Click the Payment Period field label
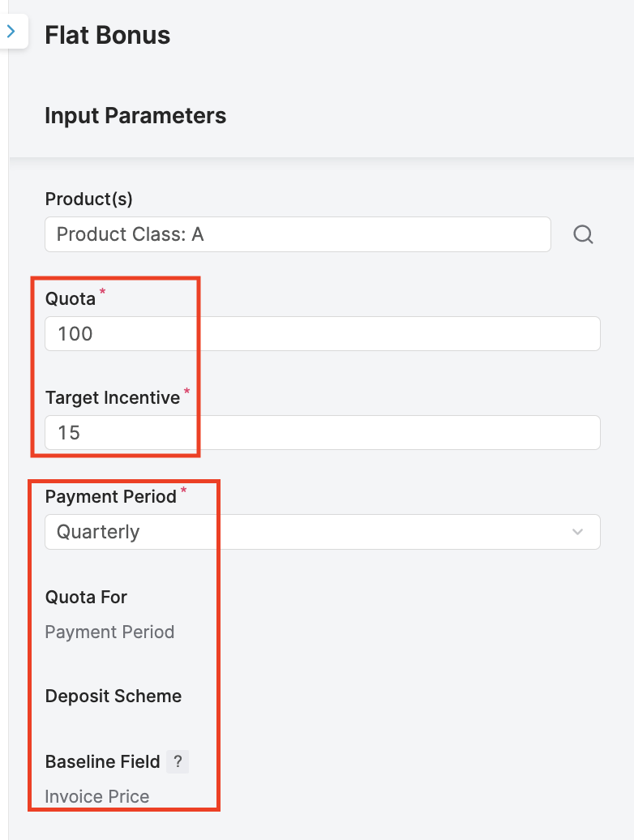634x840 pixels. pyautogui.click(x=110, y=497)
